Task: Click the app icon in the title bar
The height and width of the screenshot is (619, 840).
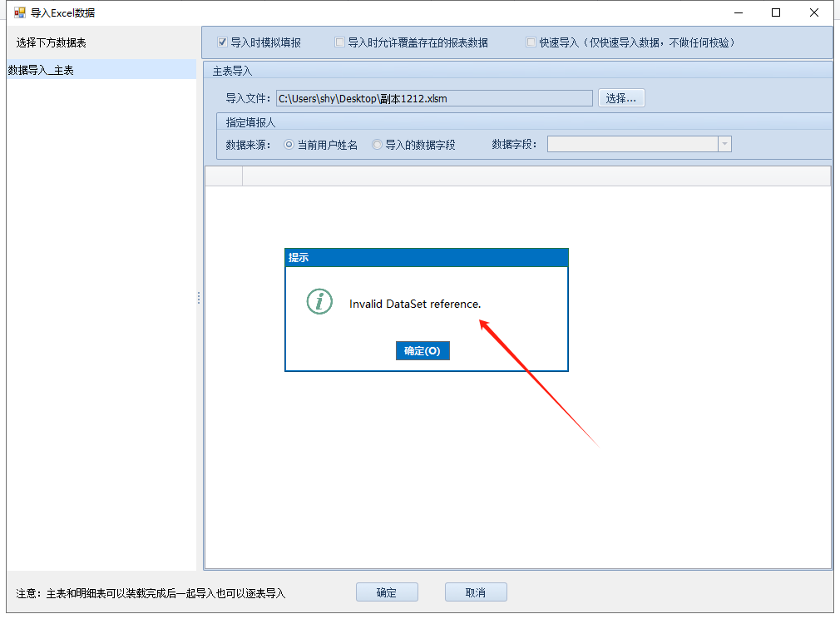Action: [x=19, y=12]
